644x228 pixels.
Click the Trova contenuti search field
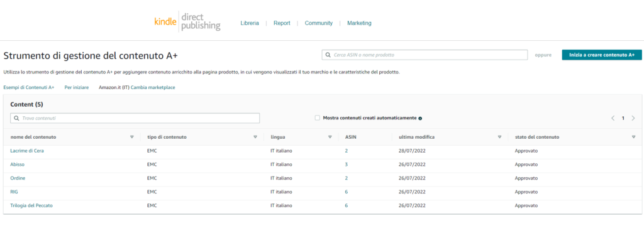[135, 118]
